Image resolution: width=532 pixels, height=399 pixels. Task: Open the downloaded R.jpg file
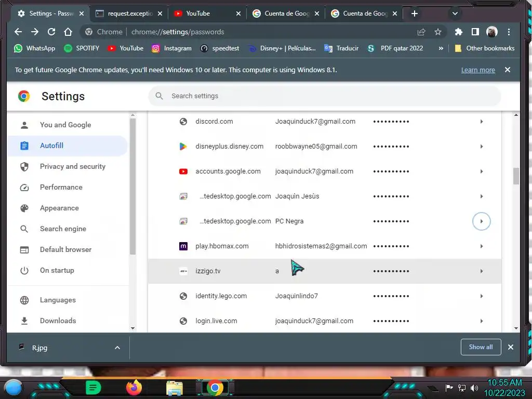coord(39,348)
